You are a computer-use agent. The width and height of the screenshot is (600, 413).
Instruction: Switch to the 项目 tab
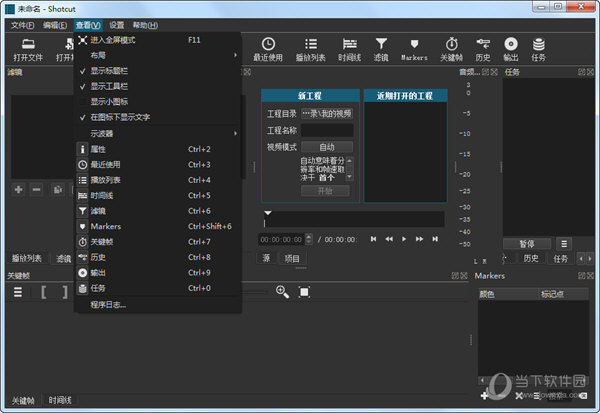coord(292,258)
